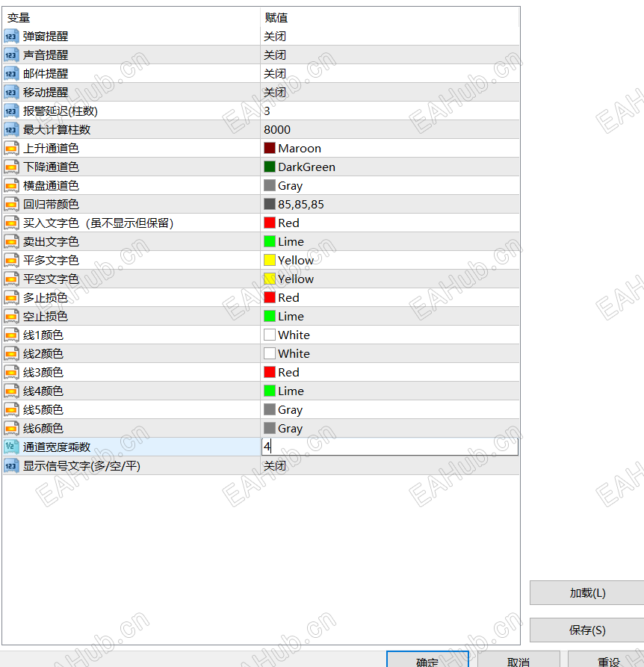Select the Maroon swatch for 上升通道色
Screen dimensions: 644x667
tap(270, 148)
